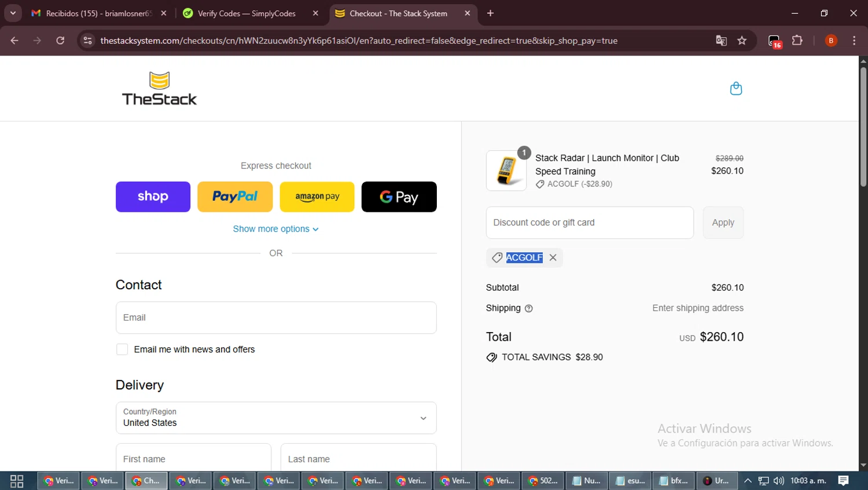Screen dimensions: 868x490
Task: Click the scrollbar down arrow
Action: 863,465
